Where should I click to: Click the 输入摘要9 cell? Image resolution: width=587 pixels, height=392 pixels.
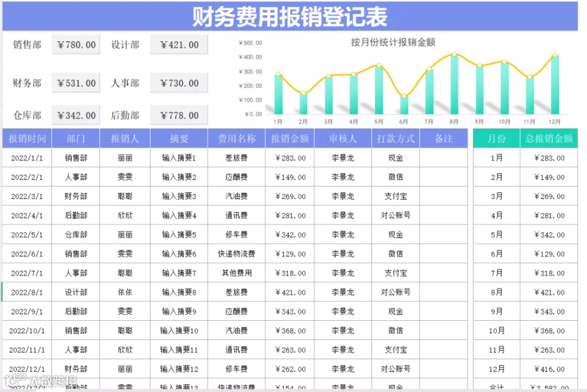click(179, 312)
